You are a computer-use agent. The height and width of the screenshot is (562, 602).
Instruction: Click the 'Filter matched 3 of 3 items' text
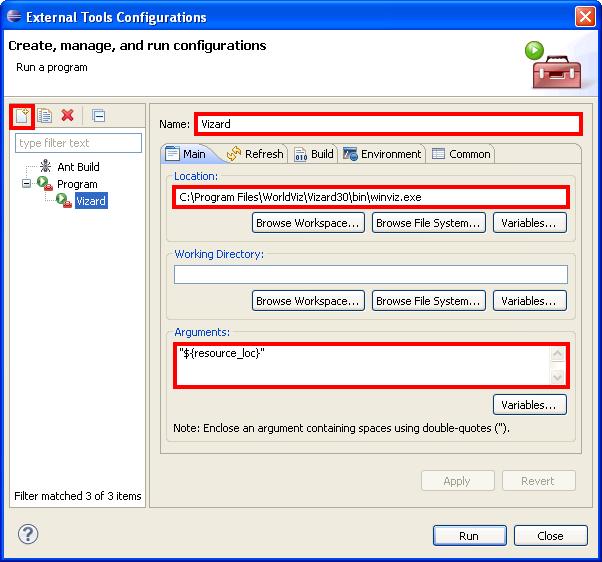pyautogui.click(x=78, y=496)
